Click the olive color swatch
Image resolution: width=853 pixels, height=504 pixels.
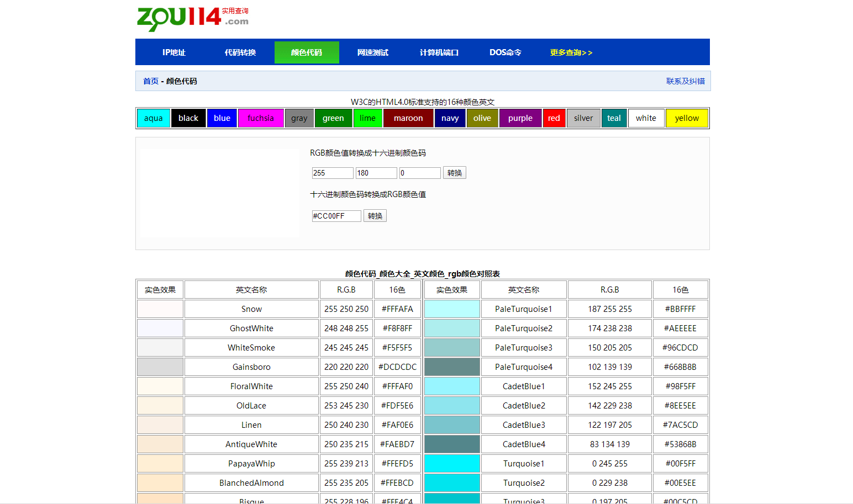[x=482, y=118]
